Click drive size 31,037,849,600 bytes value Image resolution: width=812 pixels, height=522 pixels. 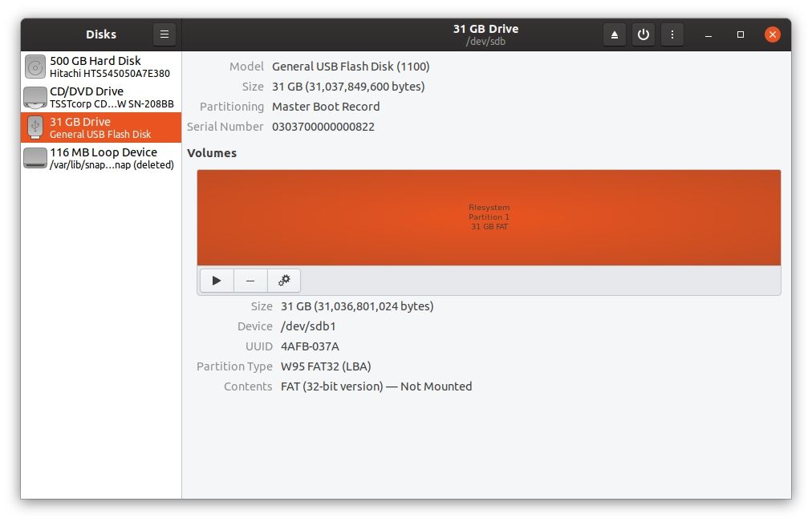(348, 87)
